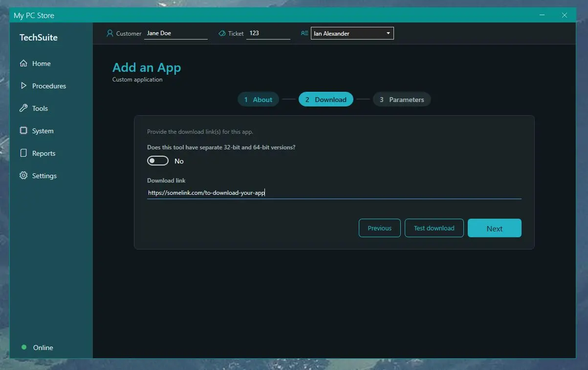
Task: Click the Add an App heading
Action: (x=147, y=67)
